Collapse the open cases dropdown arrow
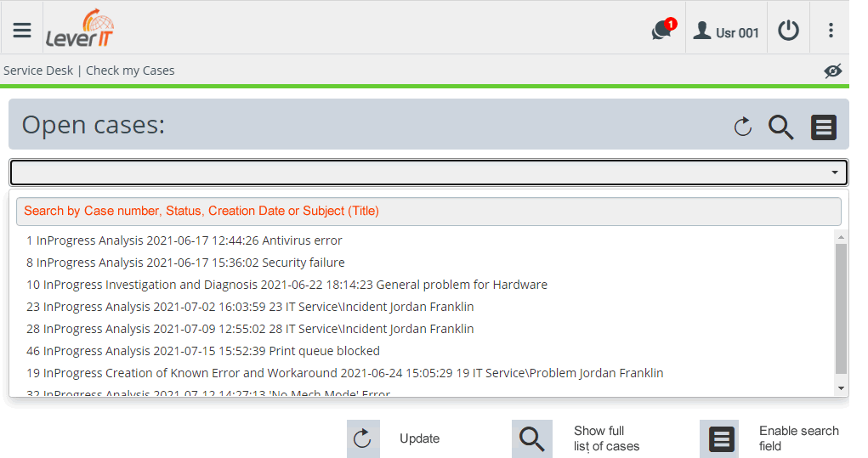868x458 pixels. 834,172
